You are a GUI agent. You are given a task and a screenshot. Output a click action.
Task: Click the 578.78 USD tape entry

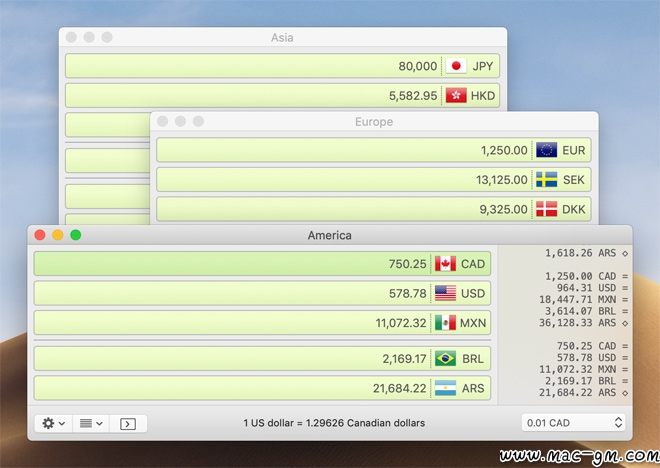[x=592, y=358]
